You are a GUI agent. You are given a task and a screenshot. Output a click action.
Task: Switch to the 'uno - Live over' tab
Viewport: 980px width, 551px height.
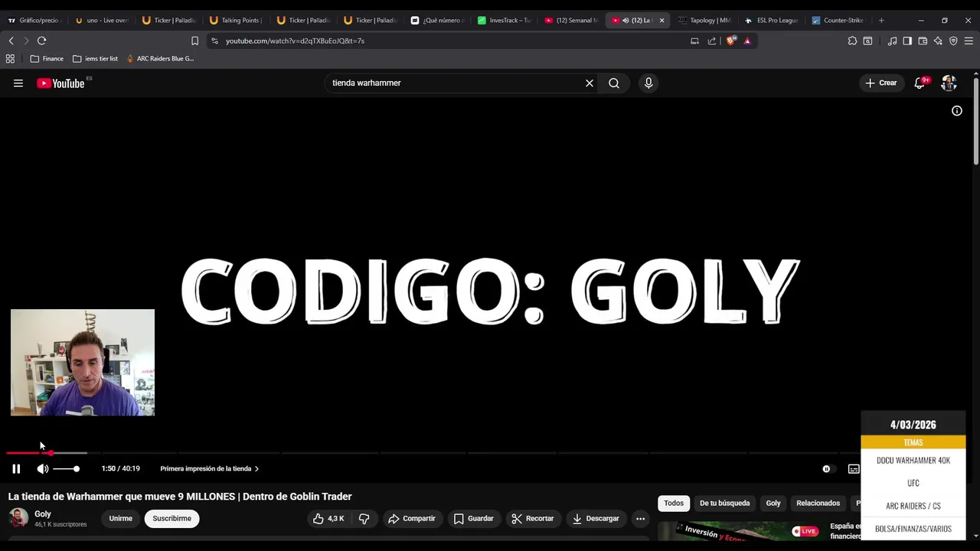click(x=102, y=21)
